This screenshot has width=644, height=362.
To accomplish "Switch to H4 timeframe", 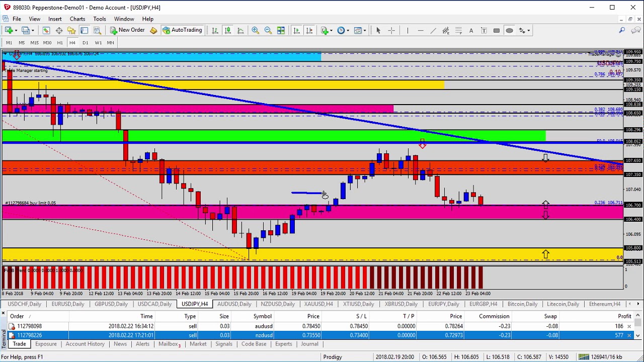I will point(72,43).
